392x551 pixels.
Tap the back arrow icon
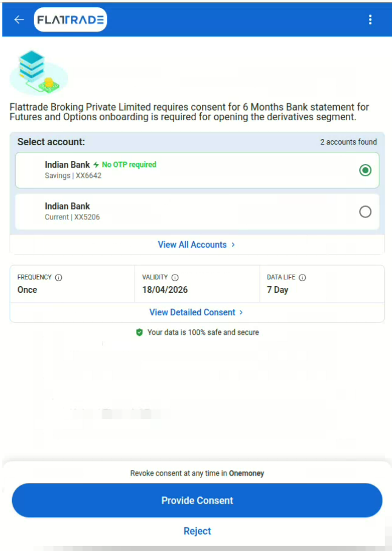(19, 19)
